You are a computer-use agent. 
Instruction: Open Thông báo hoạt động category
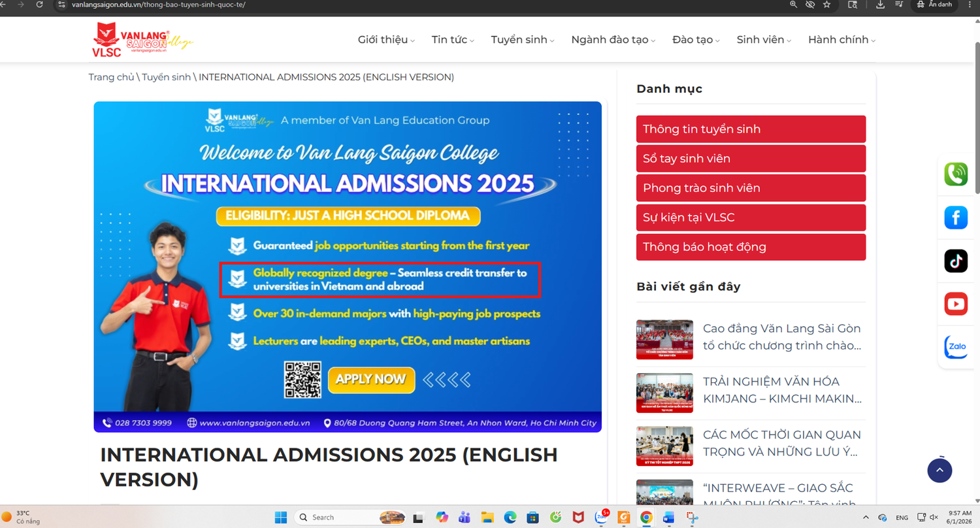tap(751, 247)
